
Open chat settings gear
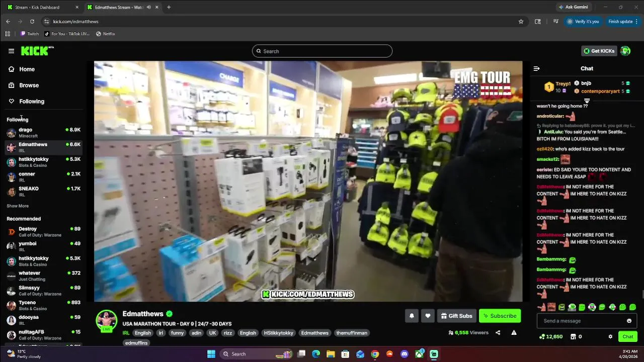(610, 336)
